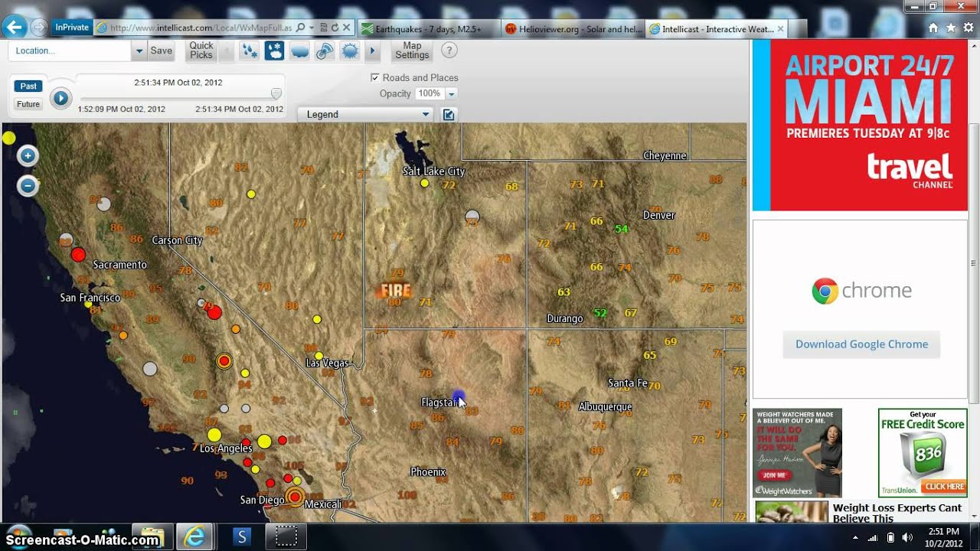Screen dimensions: 980x551
Task: Select the sun quick pick icon
Action: coord(350,51)
